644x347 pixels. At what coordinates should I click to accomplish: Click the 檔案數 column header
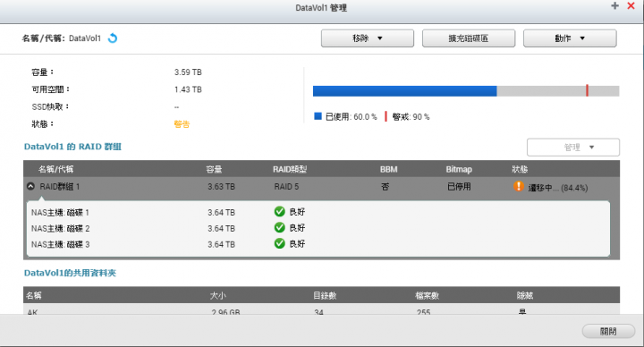428,296
